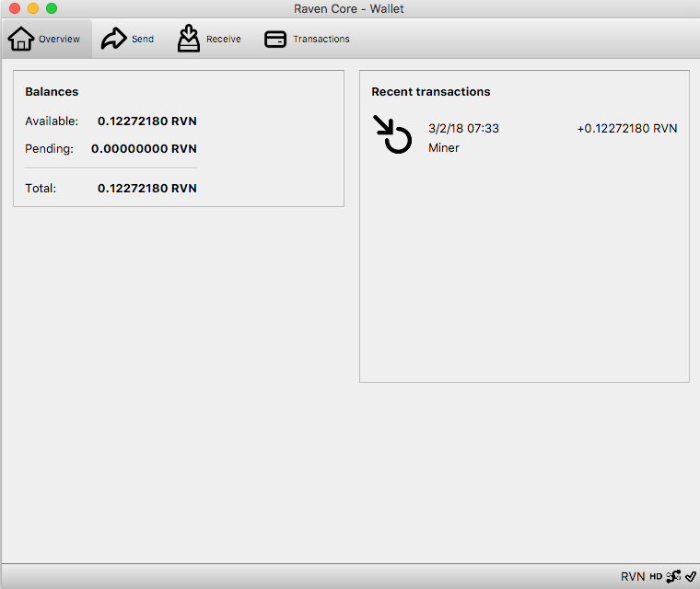Click the Receive inbox icon
Viewport: 700px width, 589px height.
pyautogui.click(x=189, y=39)
